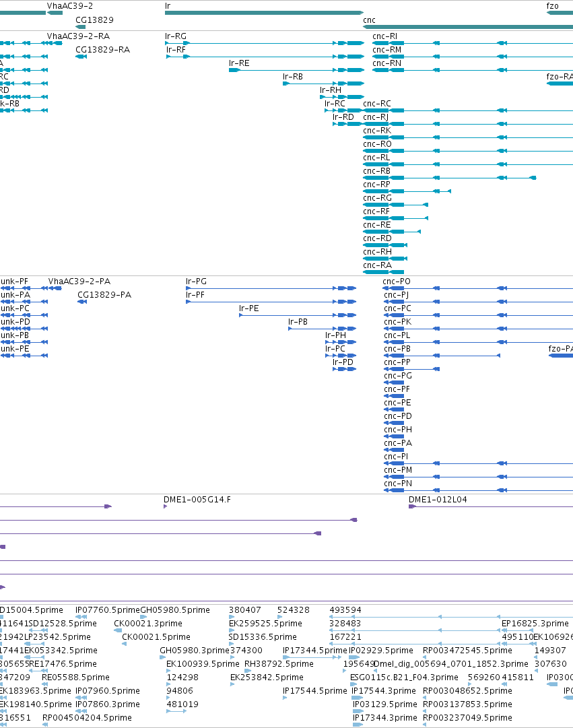Select transcript Ir-RG label
The height and width of the screenshot is (728, 573).
tap(176, 36)
